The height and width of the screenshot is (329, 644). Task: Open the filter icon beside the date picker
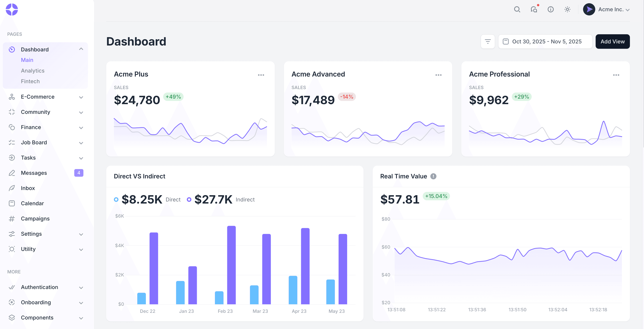(x=488, y=41)
